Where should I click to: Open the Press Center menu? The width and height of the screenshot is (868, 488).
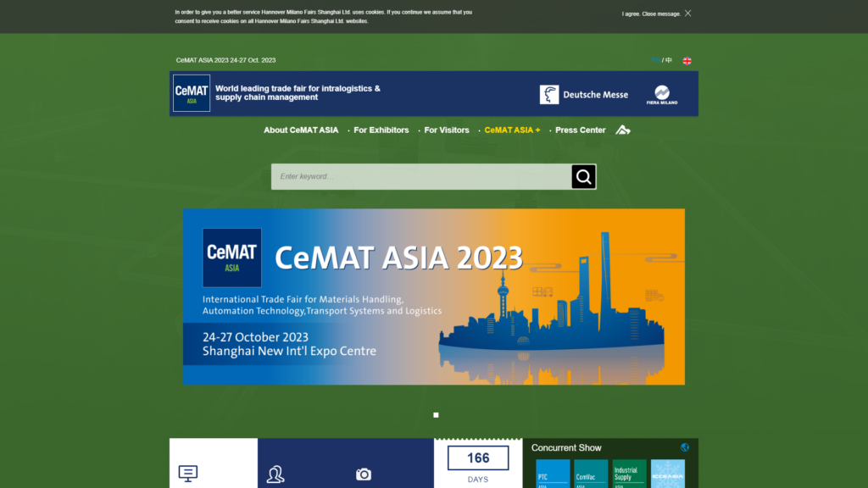pyautogui.click(x=580, y=130)
